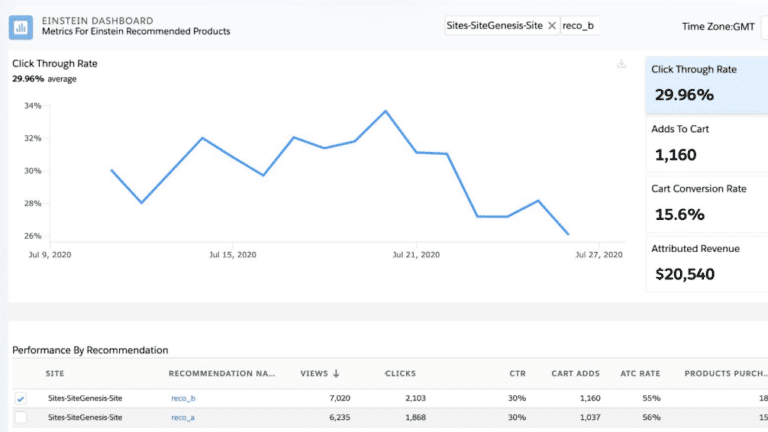Sort table by RECOMMENDATION NA... column header
The height and width of the screenshot is (432, 768).
(x=222, y=373)
